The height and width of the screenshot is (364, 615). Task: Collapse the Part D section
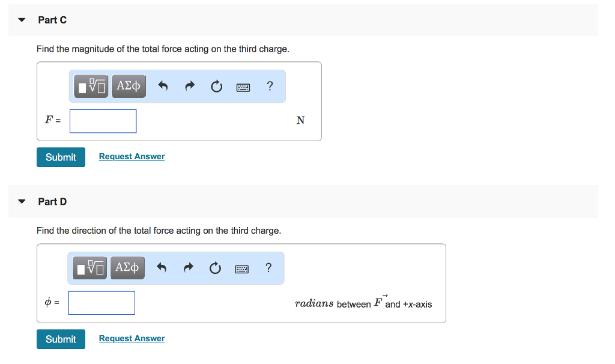(x=22, y=202)
